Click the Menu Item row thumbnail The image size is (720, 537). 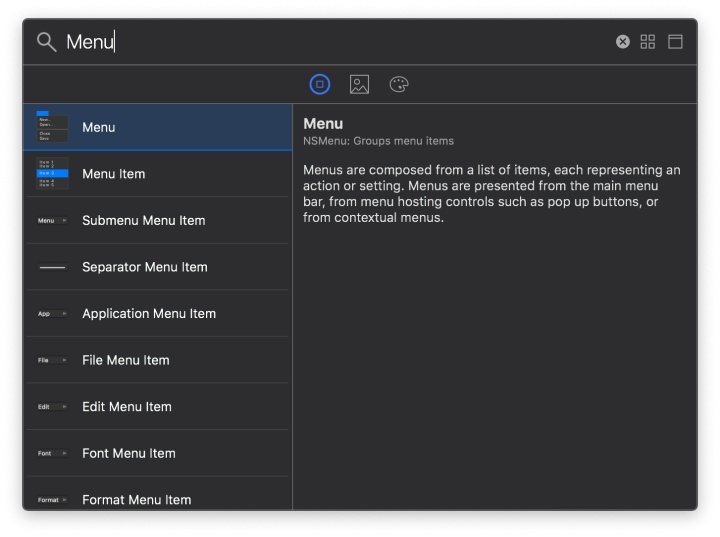pyautogui.click(x=52, y=174)
